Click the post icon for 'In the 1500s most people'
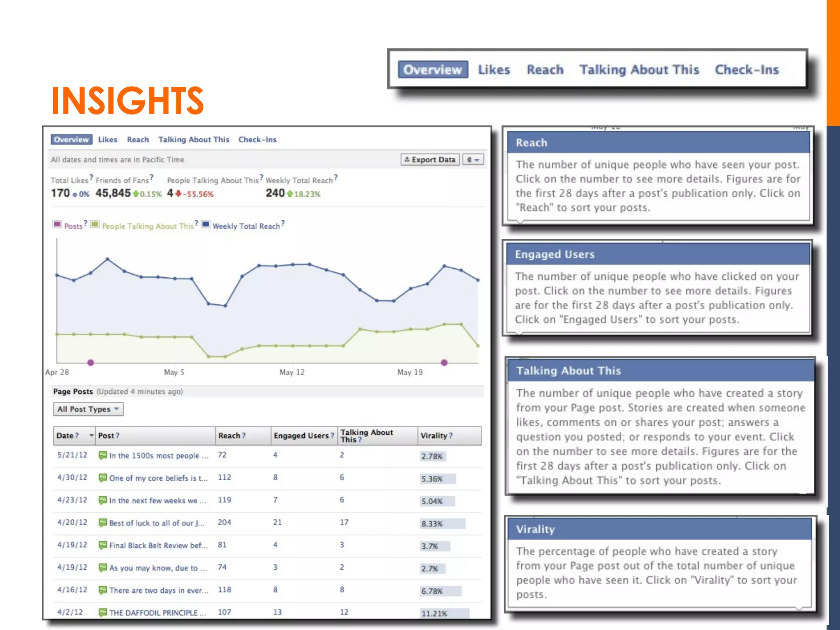 [103, 455]
